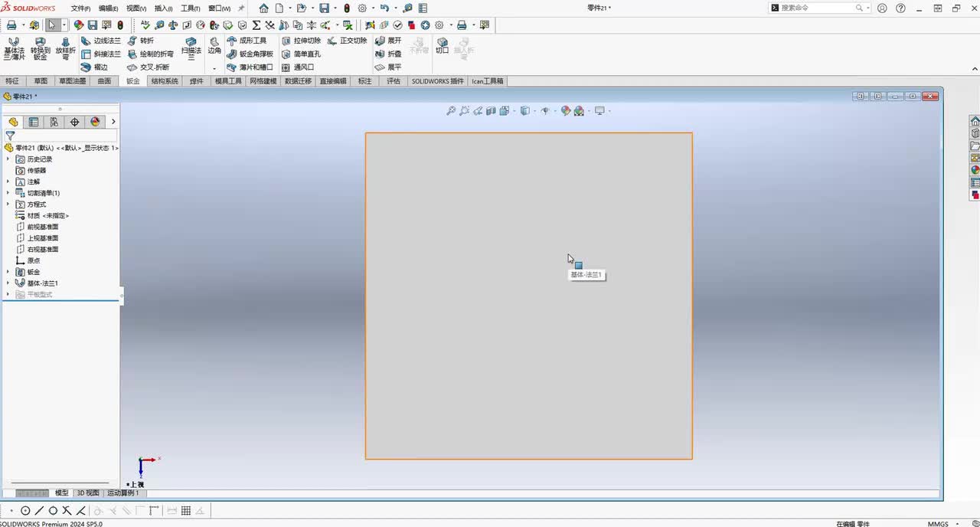
Task: Open the 编辑 edit menu
Action: [108, 8]
